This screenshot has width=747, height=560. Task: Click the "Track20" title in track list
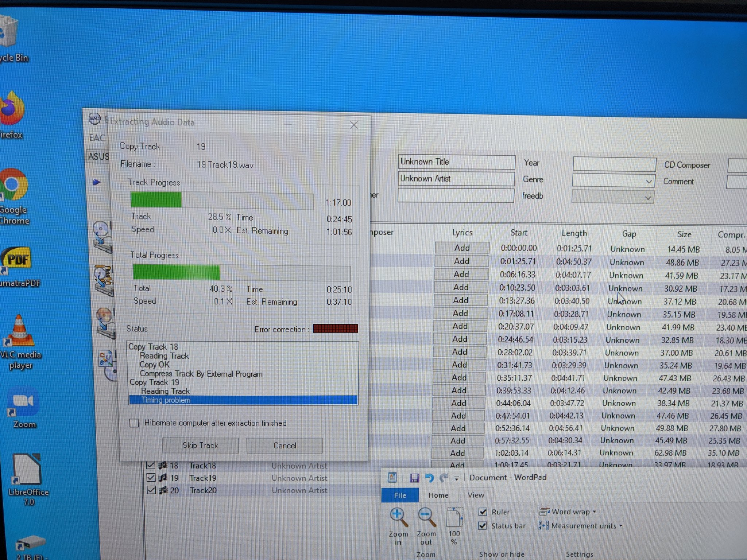tap(203, 490)
